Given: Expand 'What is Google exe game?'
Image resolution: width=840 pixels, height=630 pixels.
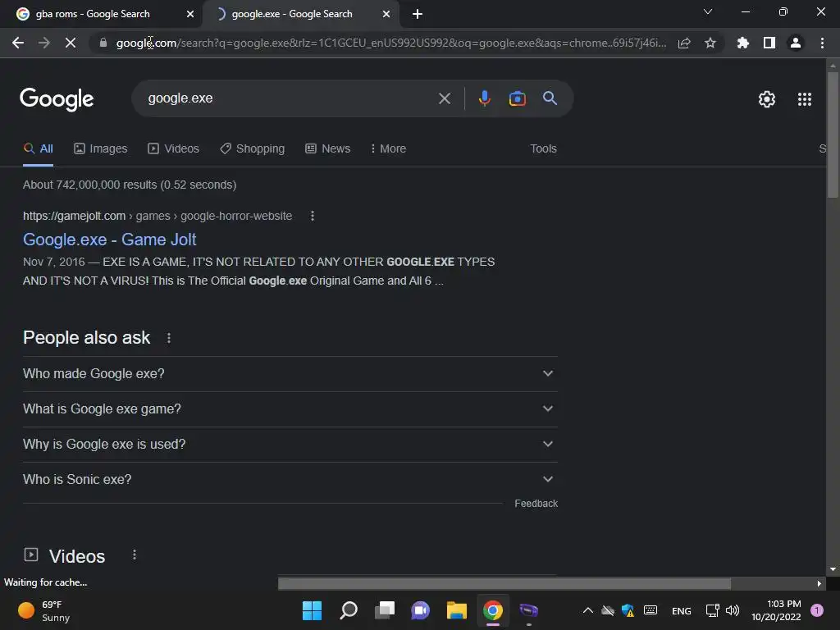Looking at the screenshot, I should tap(290, 409).
